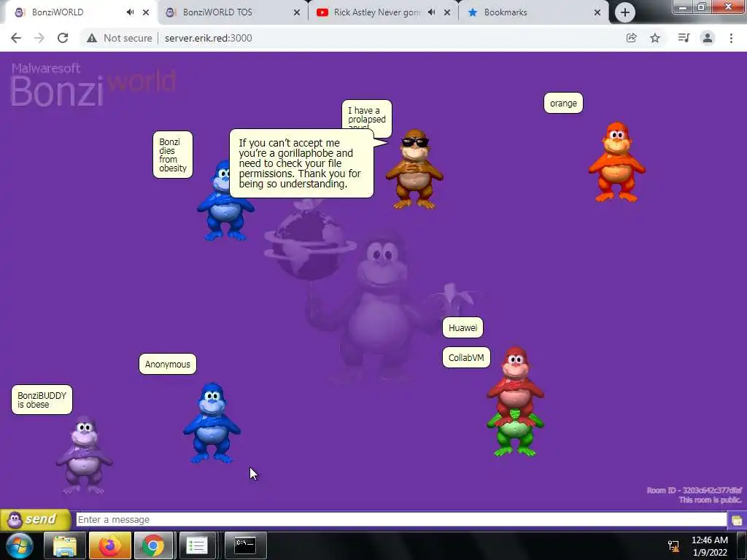This screenshot has height=560, width=747.
Task: Click the send button
Action: pos(36,519)
